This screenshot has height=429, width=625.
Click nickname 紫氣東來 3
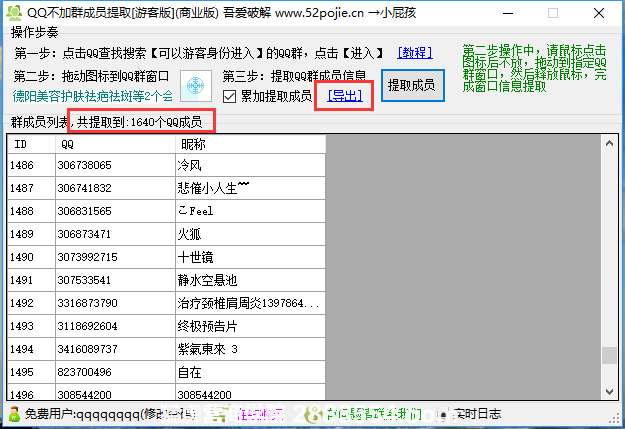click(250, 349)
